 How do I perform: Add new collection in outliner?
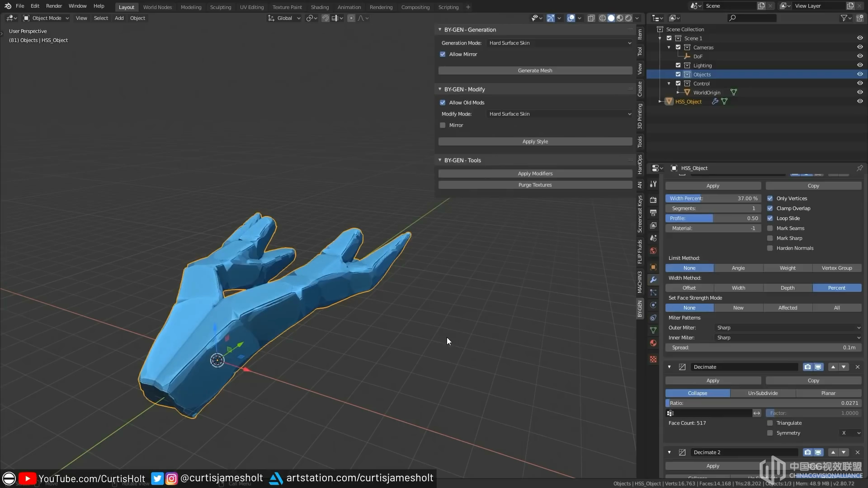pos(860,18)
